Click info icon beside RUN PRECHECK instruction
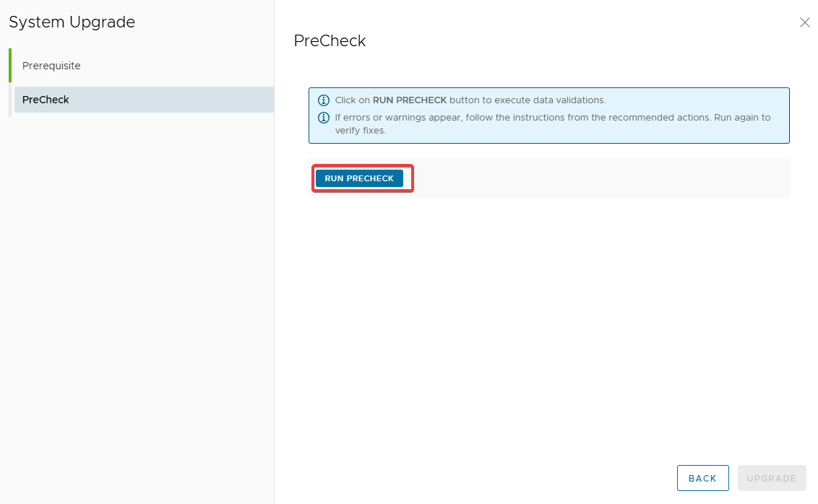818x504 pixels. click(x=324, y=100)
